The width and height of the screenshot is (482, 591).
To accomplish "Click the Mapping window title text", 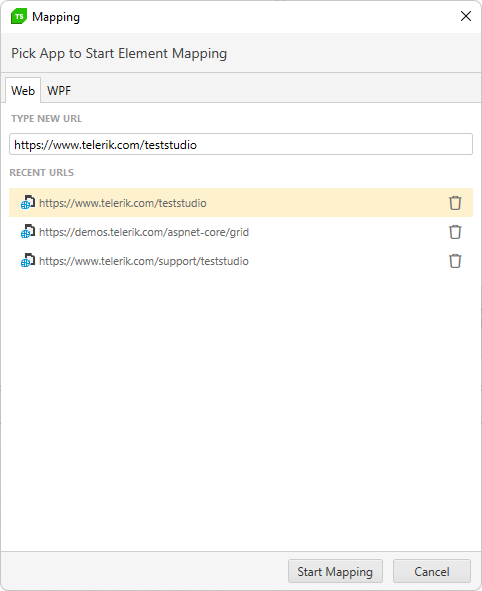I will pos(56,17).
